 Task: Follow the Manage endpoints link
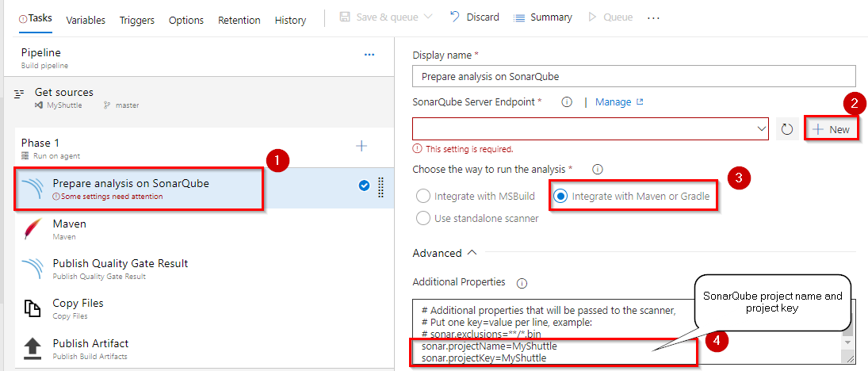619,102
